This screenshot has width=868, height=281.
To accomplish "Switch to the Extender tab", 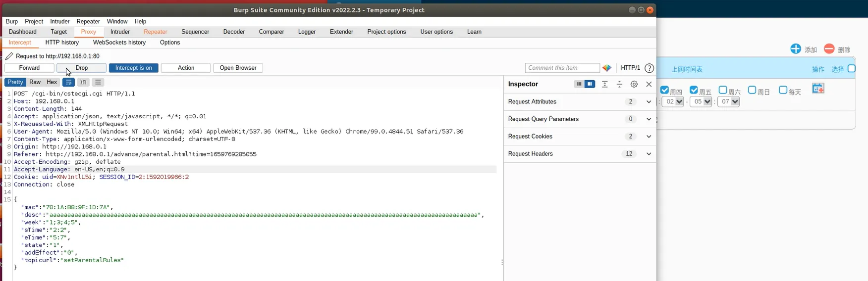I will [x=341, y=32].
